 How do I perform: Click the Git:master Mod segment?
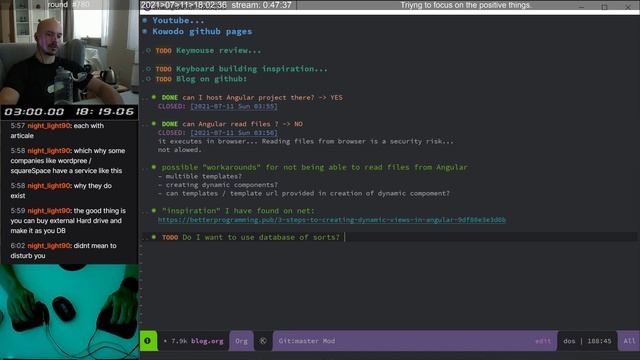[307, 341]
